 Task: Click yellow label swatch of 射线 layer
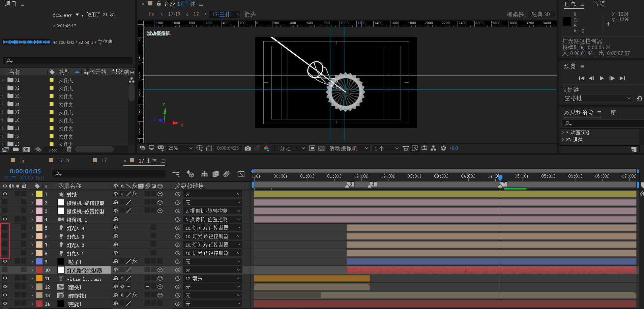[39, 194]
